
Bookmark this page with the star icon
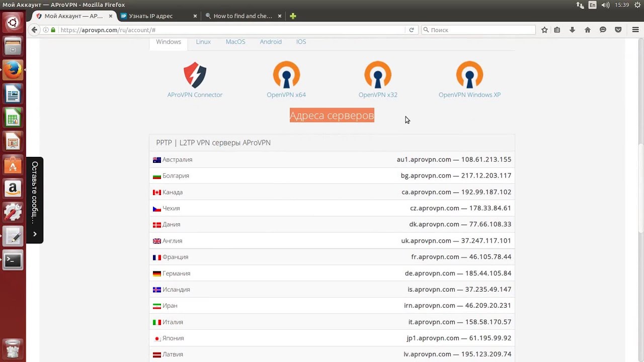544,30
